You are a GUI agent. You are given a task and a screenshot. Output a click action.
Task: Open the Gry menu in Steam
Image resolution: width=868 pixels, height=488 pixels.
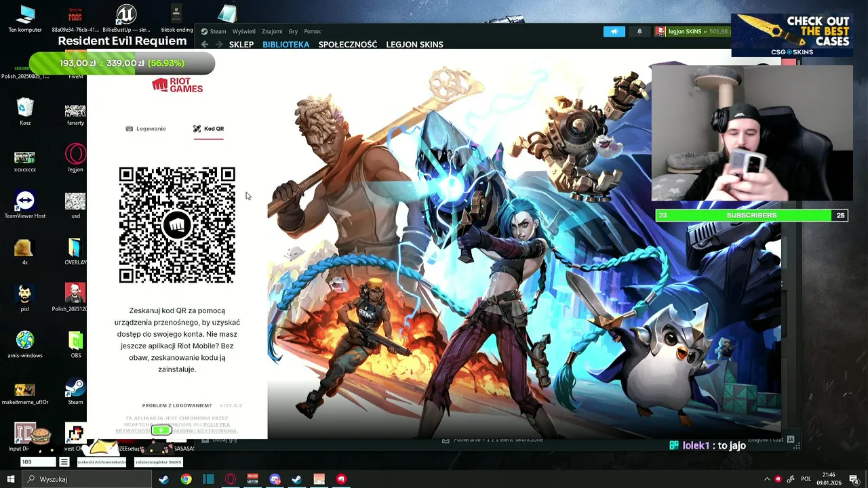point(293,31)
